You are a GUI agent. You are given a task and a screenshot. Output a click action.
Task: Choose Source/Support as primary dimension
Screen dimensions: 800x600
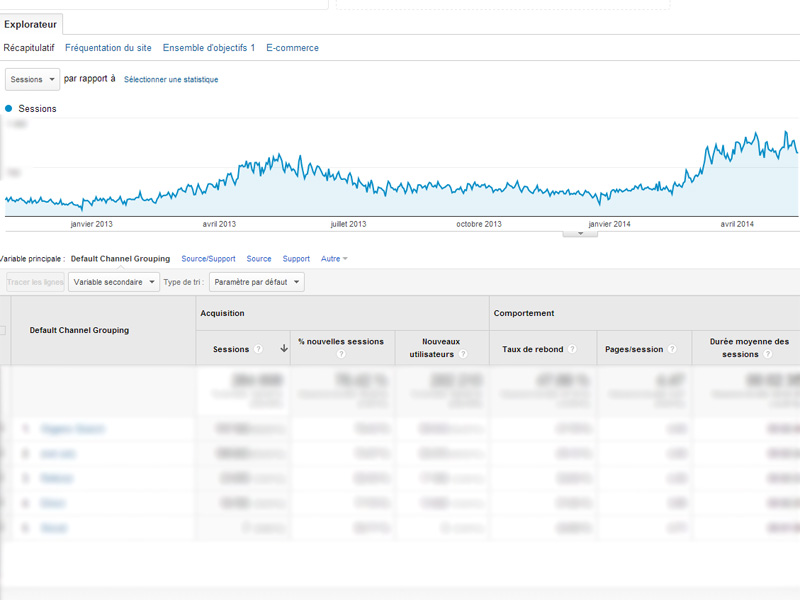pyautogui.click(x=208, y=259)
